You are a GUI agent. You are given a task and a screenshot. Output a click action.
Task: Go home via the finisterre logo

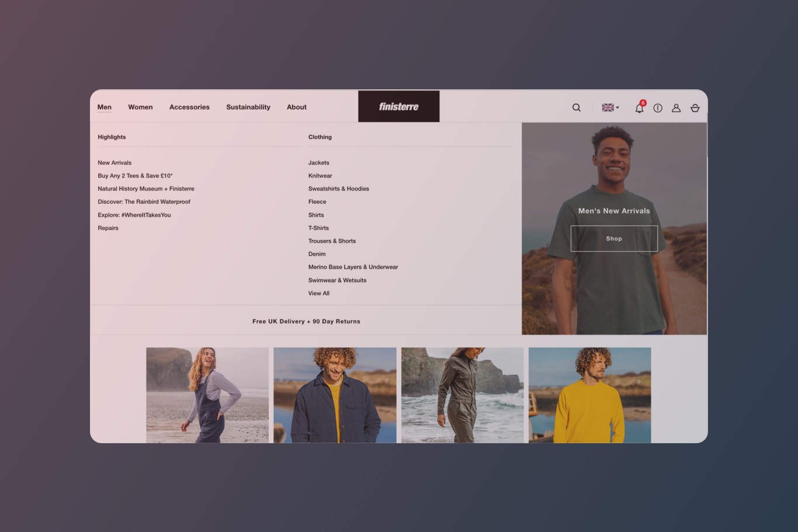tap(398, 106)
